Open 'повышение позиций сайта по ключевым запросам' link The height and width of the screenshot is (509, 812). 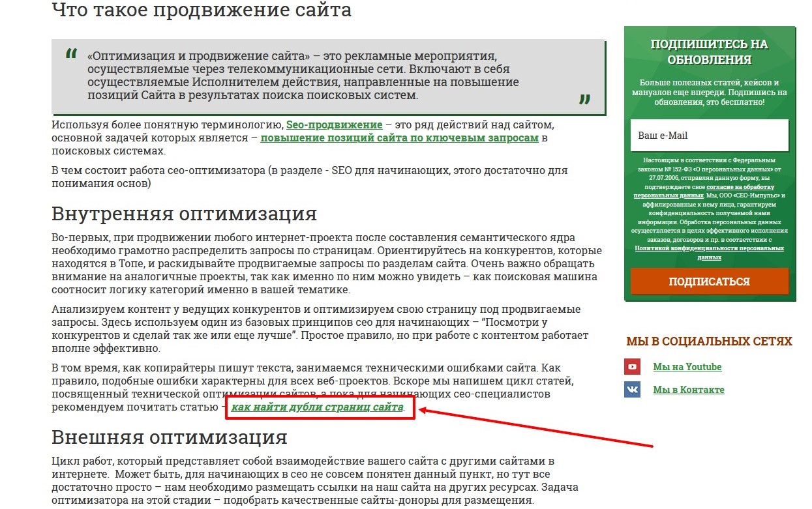tap(399, 138)
